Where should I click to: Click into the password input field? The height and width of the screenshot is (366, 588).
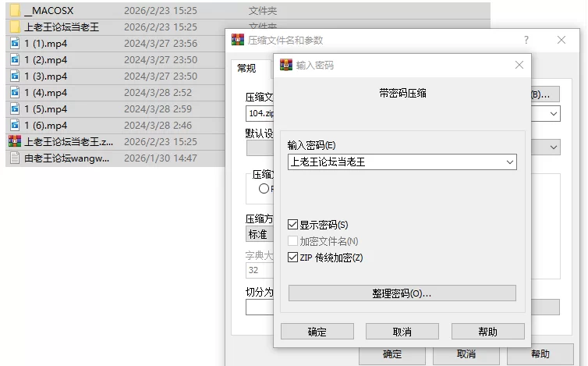396,162
